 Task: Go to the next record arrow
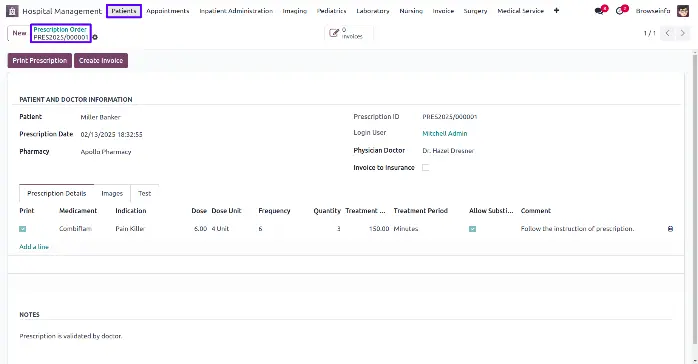tap(682, 33)
